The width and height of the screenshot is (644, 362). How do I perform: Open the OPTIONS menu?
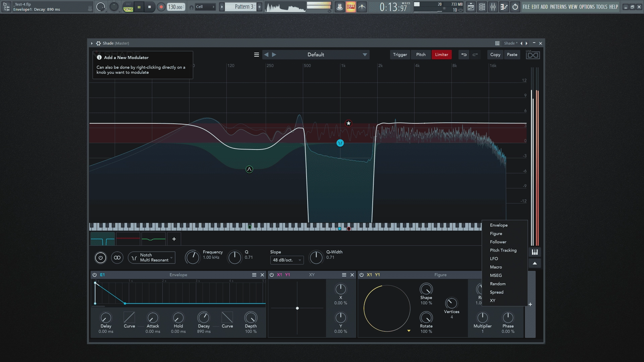(x=587, y=7)
